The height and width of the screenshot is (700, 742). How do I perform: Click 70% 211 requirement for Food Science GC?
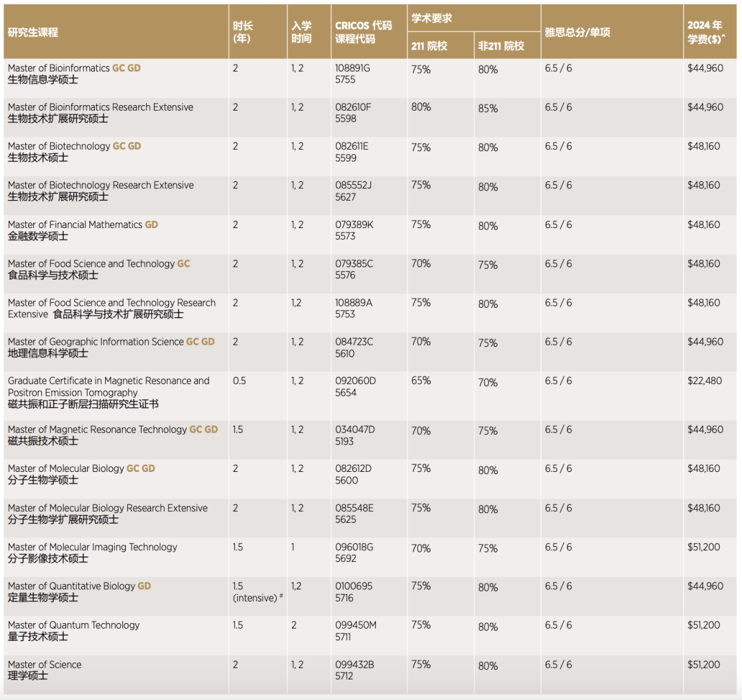[x=421, y=264]
